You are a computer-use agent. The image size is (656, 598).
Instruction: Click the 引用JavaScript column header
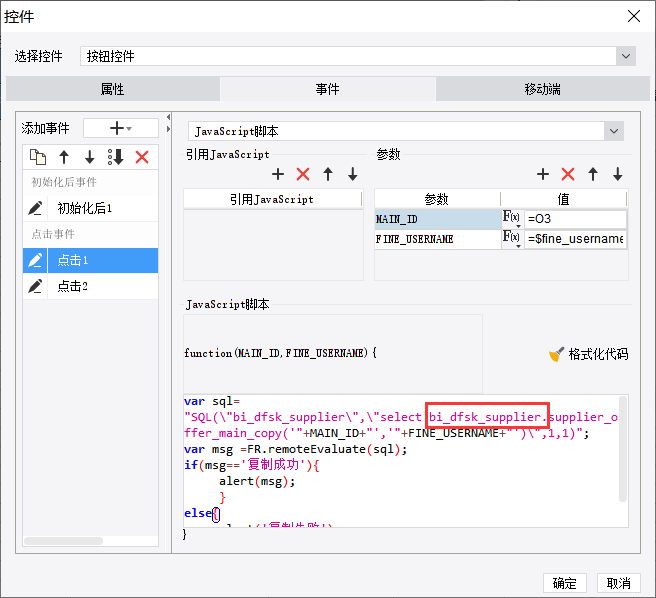pos(272,199)
